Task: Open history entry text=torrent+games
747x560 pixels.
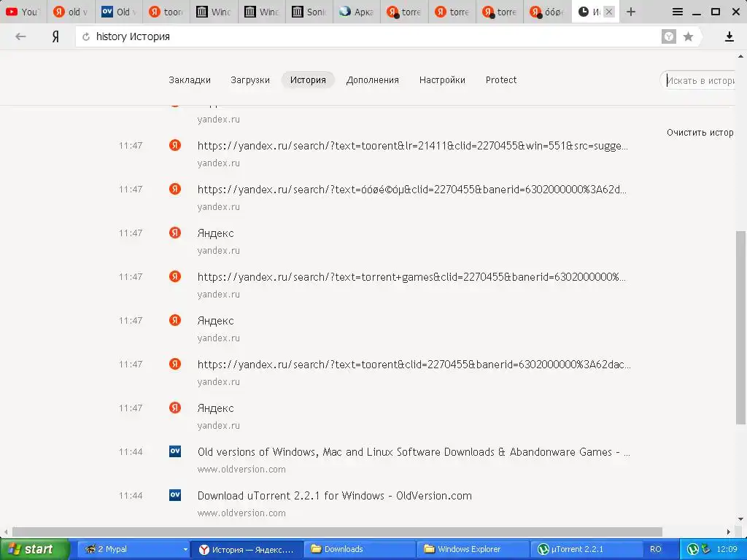Action: 411,277
